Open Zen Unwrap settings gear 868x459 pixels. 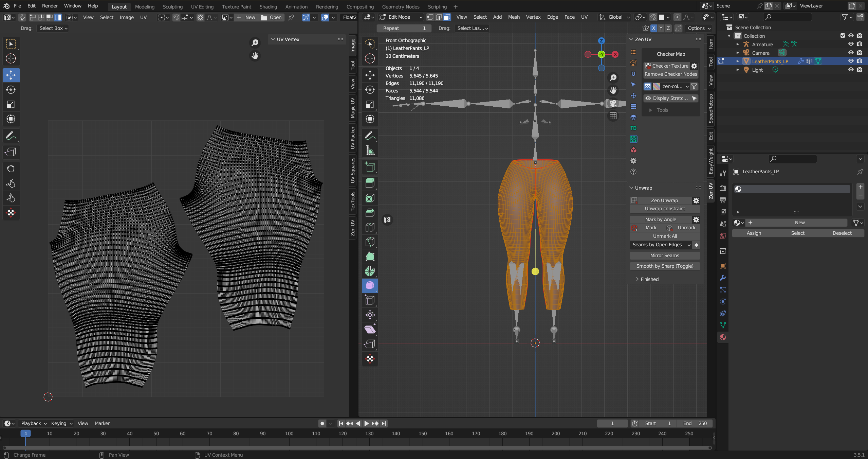coord(696,200)
